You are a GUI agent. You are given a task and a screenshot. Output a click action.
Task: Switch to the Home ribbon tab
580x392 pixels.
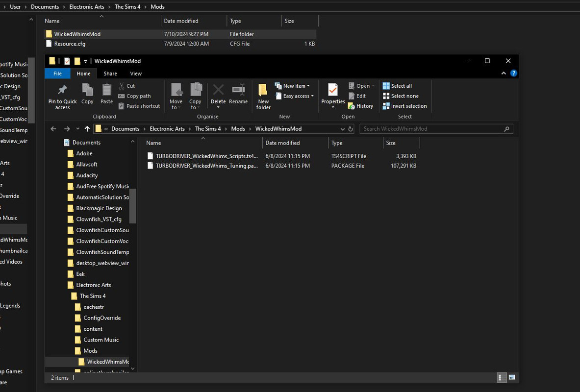[x=84, y=73]
